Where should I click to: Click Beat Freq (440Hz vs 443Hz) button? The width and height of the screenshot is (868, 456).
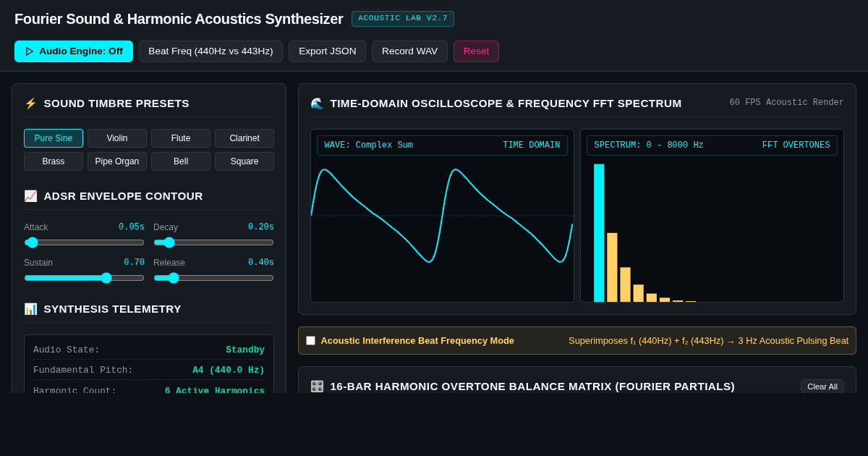[x=210, y=51]
